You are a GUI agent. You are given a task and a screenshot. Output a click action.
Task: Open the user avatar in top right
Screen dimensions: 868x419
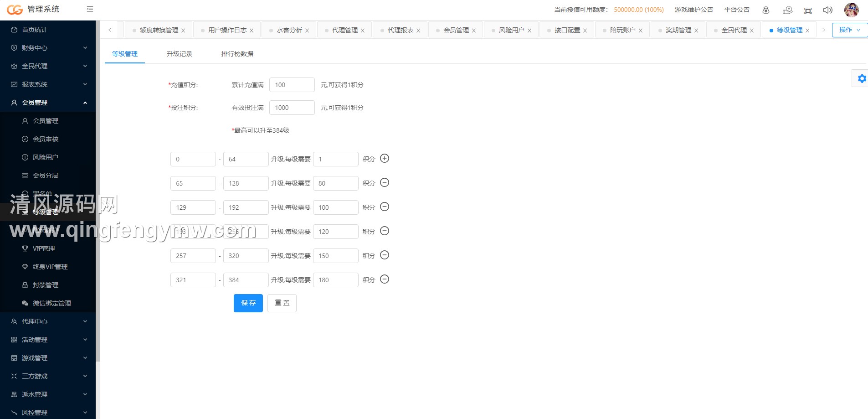[851, 10]
